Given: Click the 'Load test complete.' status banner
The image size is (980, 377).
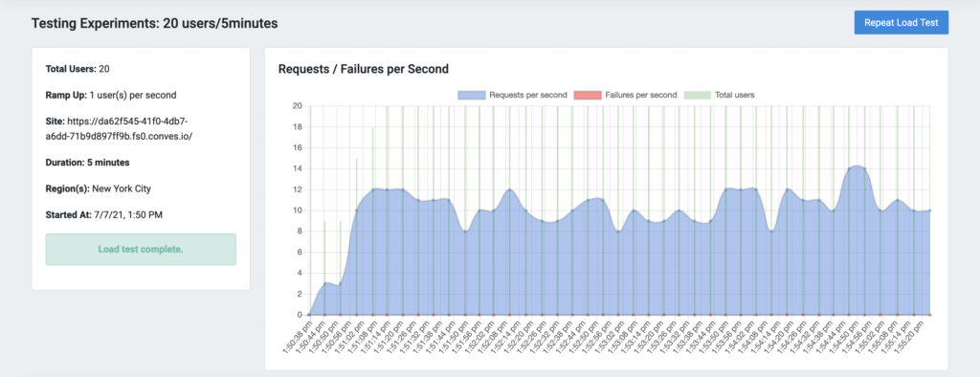Looking at the screenshot, I should pos(141,250).
